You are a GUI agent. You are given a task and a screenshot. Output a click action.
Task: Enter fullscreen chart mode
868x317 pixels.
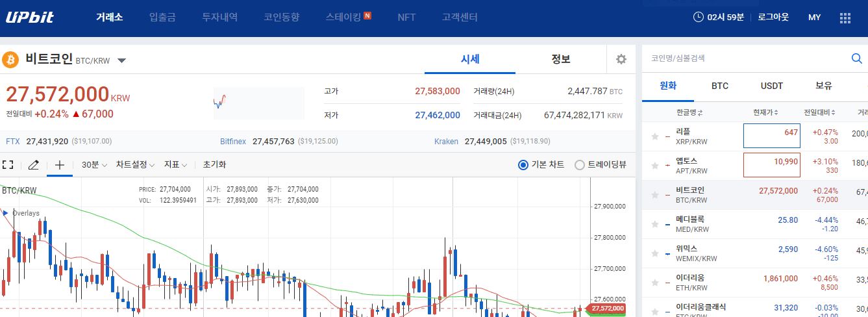[x=8, y=165]
